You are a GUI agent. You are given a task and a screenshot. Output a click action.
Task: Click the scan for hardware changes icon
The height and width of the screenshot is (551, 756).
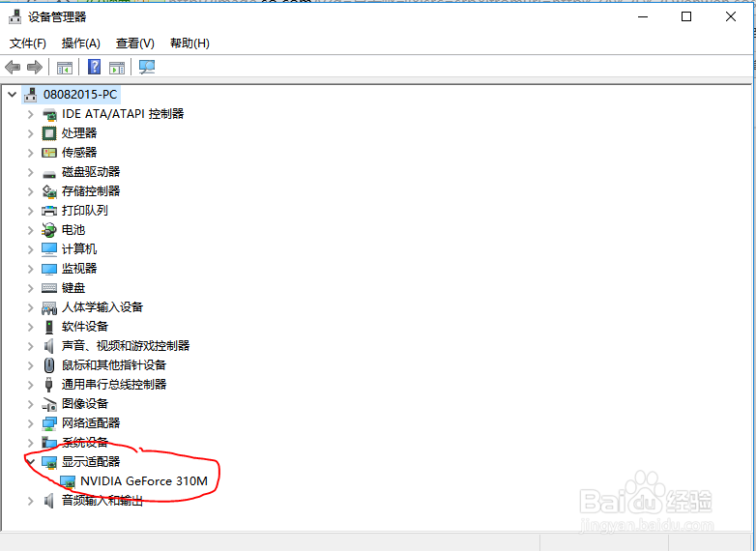[x=147, y=67]
